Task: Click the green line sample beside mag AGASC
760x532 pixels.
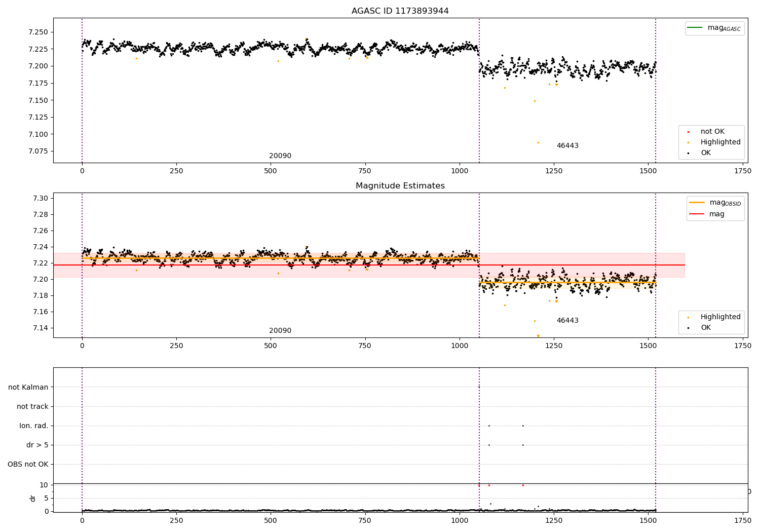Action: (x=695, y=28)
